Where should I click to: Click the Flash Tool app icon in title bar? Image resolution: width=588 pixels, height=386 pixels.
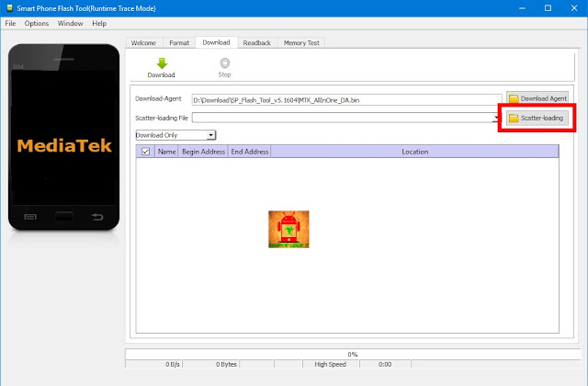pos(9,8)
